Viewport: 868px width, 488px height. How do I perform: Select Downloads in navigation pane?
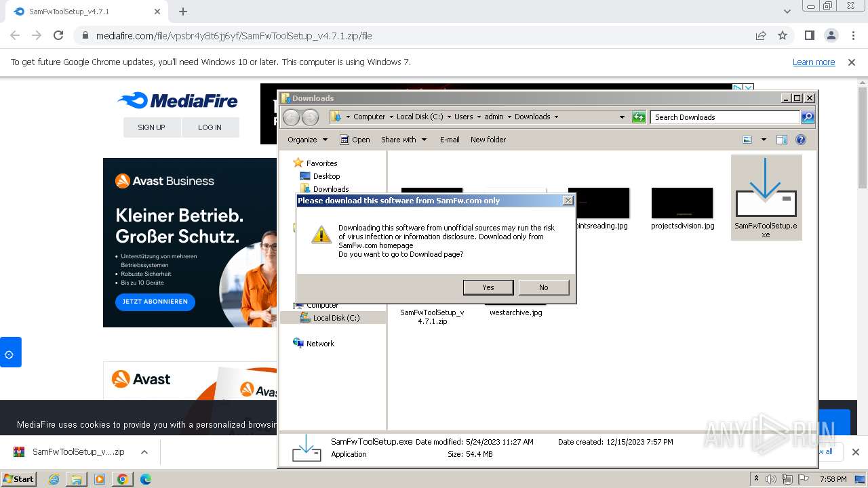pyautogui.click(x=331, y=189)
